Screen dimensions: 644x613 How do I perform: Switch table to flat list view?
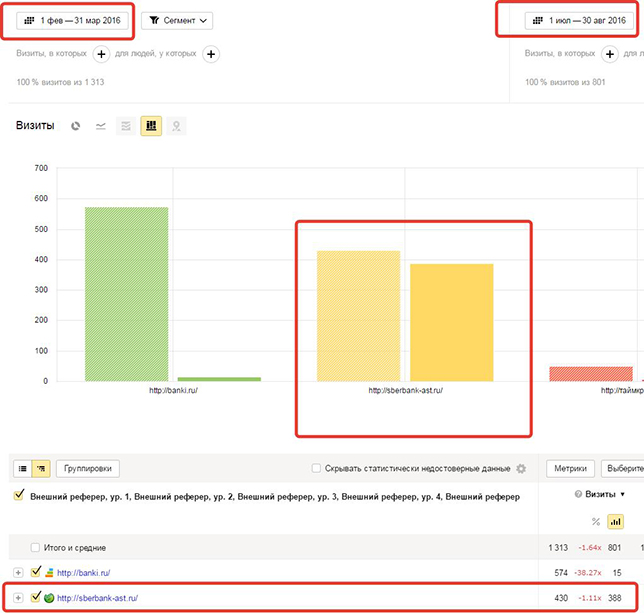click(23, 468)
